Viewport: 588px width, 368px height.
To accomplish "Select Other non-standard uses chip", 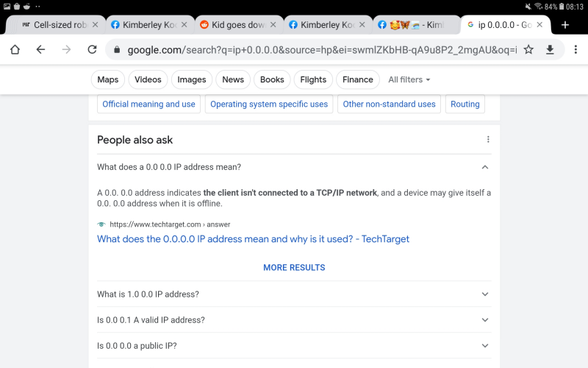I will pos(389,104).
